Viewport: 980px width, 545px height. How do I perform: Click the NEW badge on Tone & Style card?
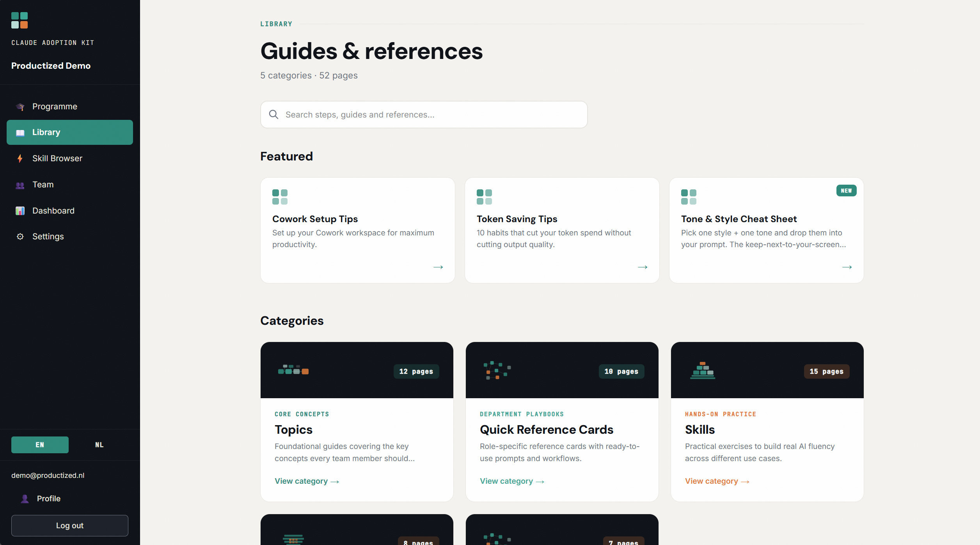[846, 191]
